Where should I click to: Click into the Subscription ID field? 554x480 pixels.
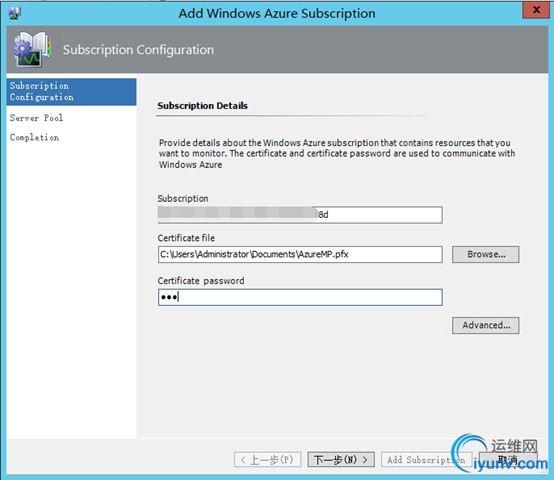tap(300, 215)
